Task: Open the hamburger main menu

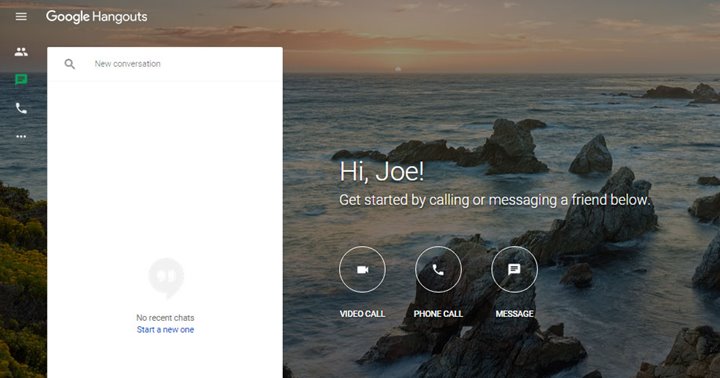Action: coord(21,17)
